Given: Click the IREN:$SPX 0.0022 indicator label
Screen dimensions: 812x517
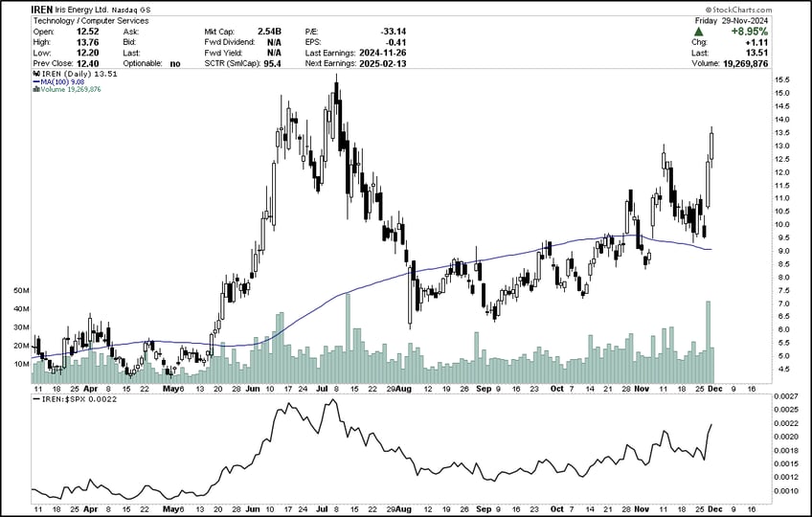Looking at the screenshot, I should 79,399.
